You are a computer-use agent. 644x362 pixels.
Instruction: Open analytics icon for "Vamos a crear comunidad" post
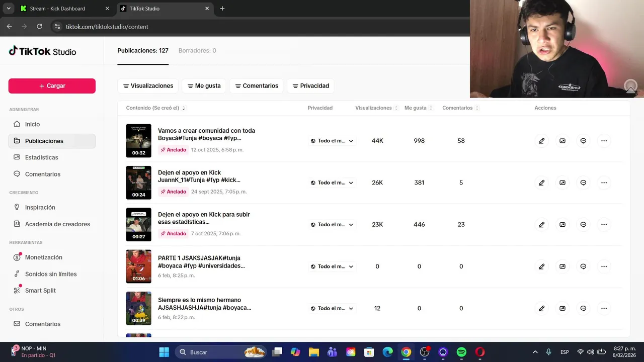tap(562, 141)
